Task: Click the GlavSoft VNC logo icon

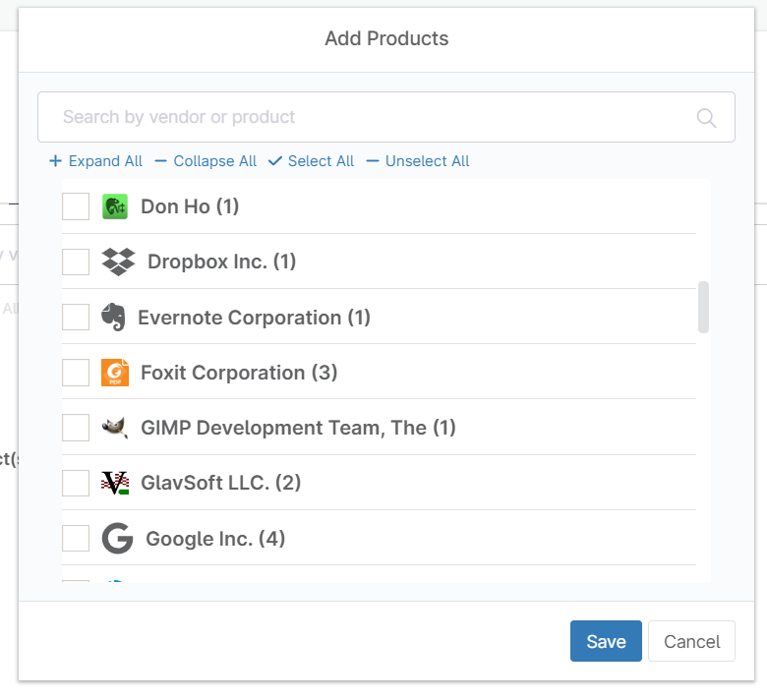Action: [x=115, y=483]
